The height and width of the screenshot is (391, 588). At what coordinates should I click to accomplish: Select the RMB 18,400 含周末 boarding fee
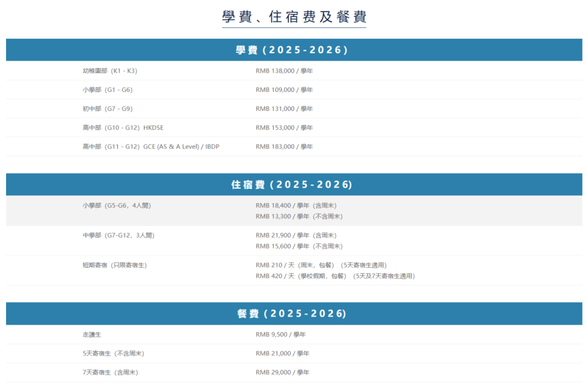coord(299,206)
